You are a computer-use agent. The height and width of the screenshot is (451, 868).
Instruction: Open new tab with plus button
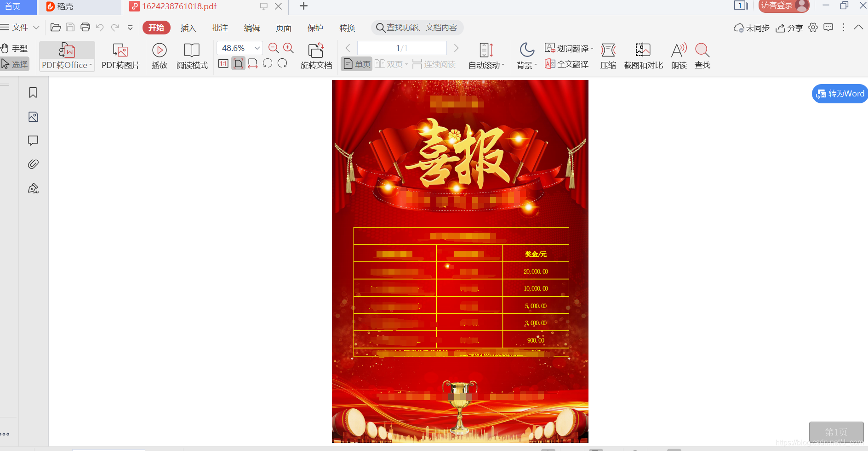[x=303, y=6]
